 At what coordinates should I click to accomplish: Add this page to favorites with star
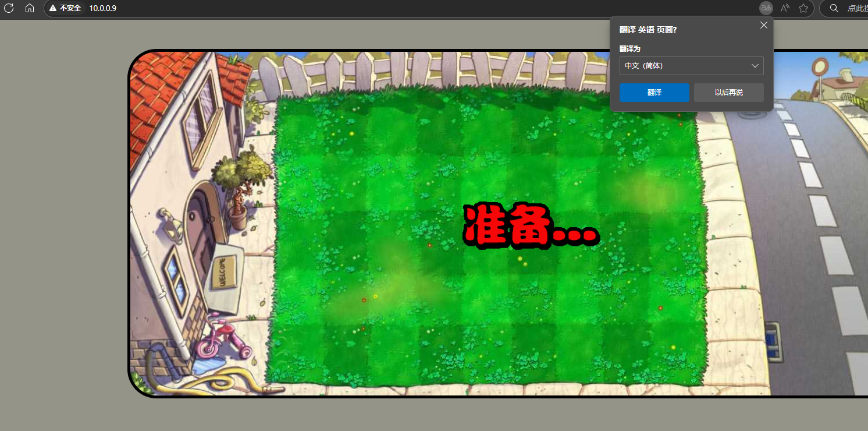[803, 8]
